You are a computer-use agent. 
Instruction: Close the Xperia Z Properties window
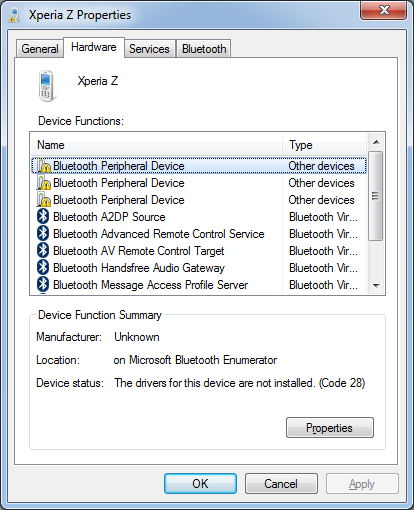point(383,10)
